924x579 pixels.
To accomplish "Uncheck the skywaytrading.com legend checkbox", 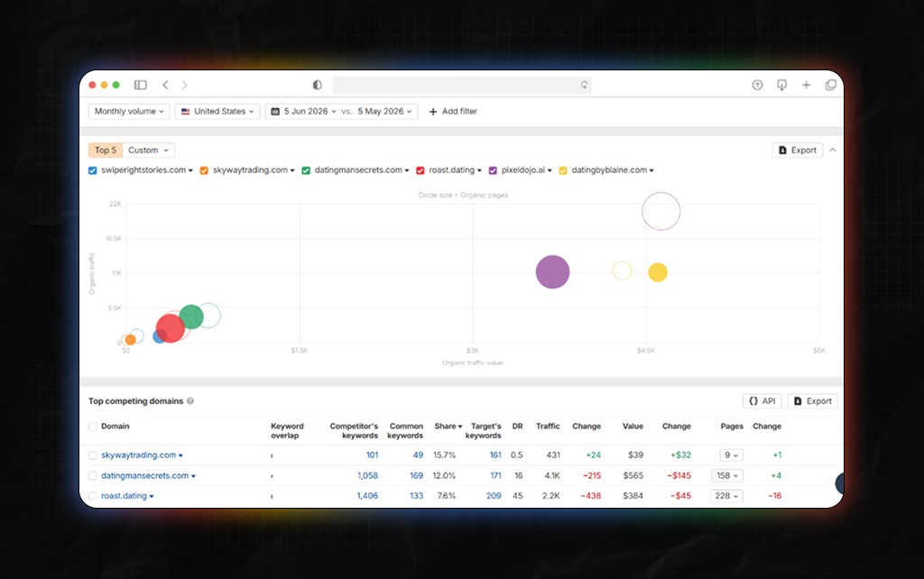I will click(204, 170).
